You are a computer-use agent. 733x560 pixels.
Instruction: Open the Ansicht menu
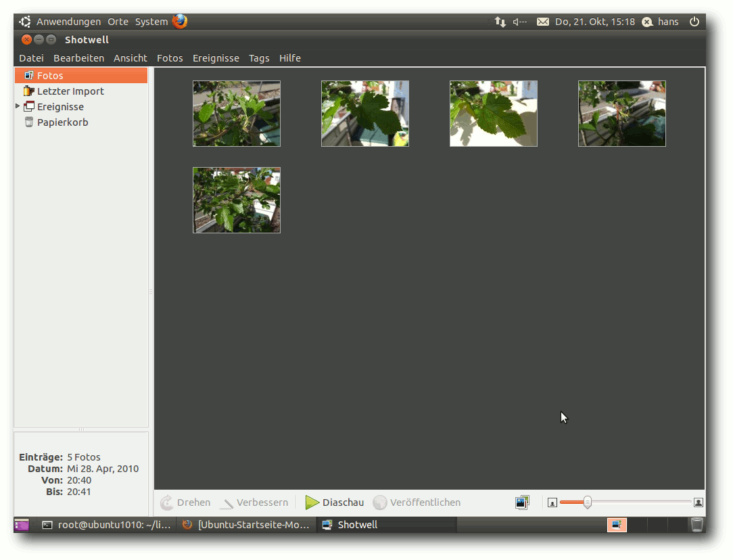point(131,58)
